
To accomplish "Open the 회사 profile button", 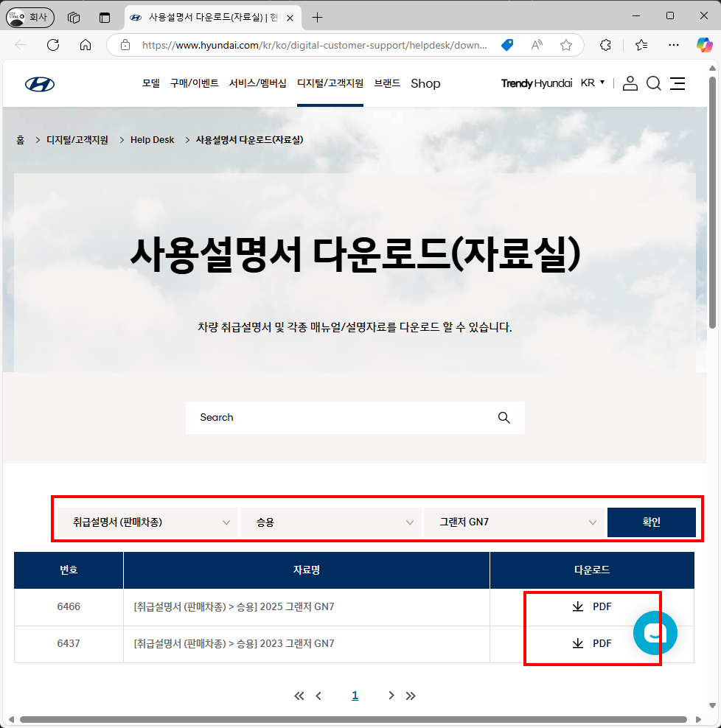I will (x=30, y=18).
